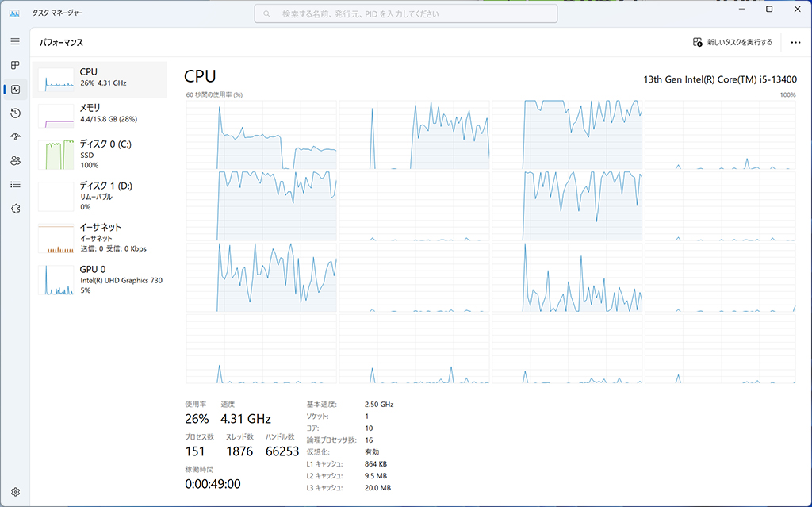Open the Startup apps icon
The image size is (812, 507).
[15, 136]
